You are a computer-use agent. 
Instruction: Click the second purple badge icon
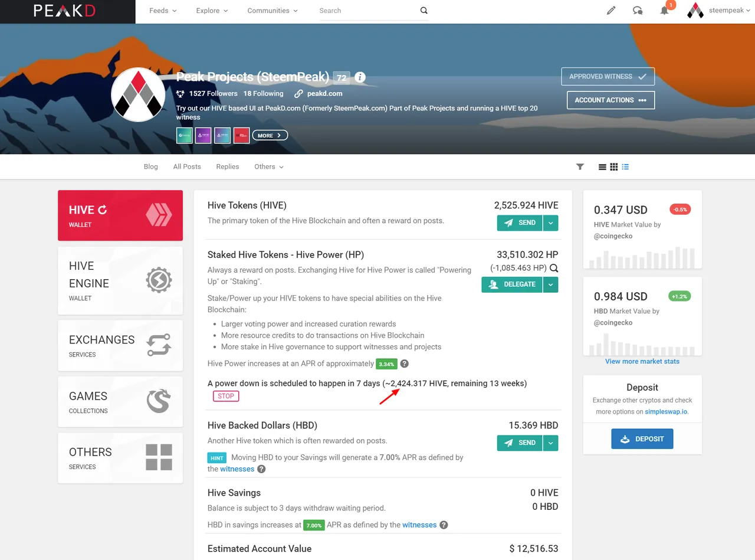coord(203,135)
